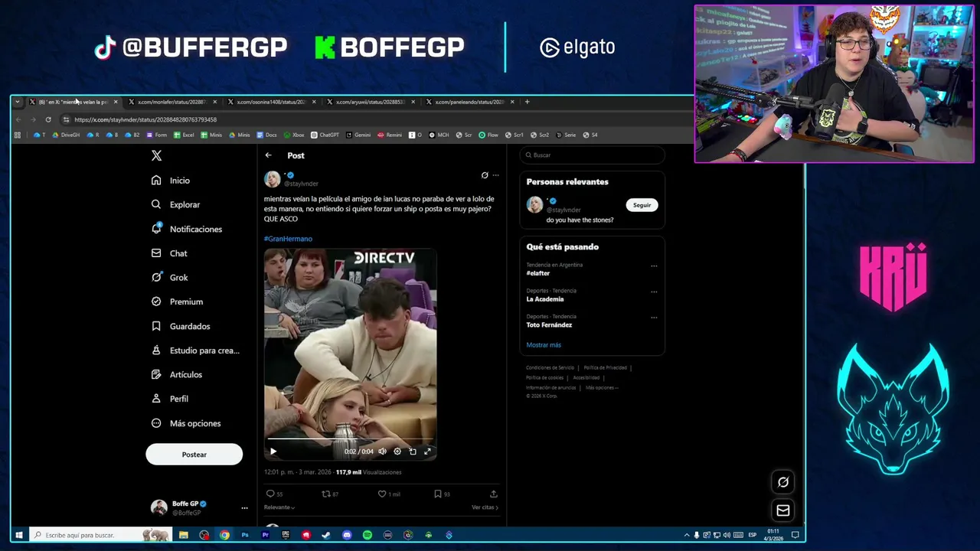Open Guardados bookmarks in the sidebar
The height and width of the screenshot is (551, 980).
click(180, 326)
